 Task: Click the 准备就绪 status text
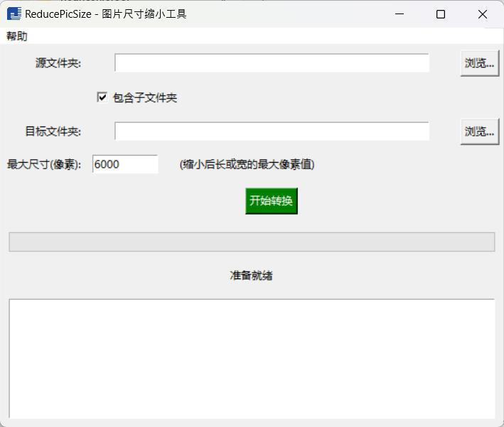tap(251, 276)
